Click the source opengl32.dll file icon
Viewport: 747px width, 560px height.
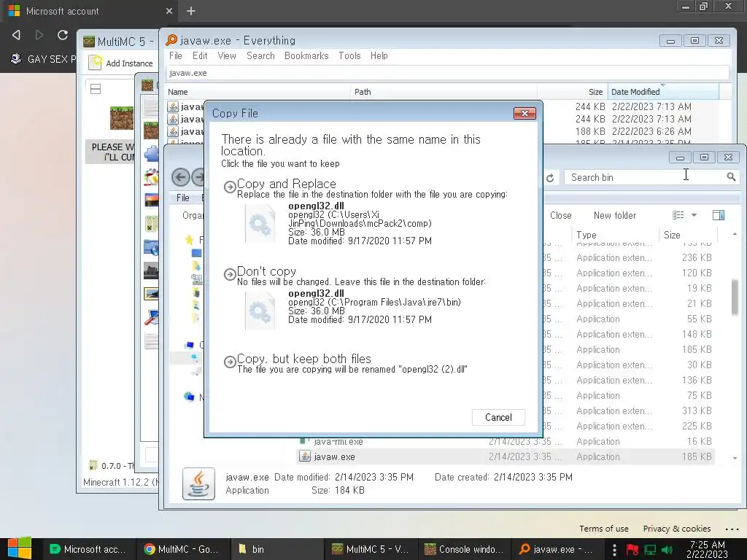coord(260,223)
